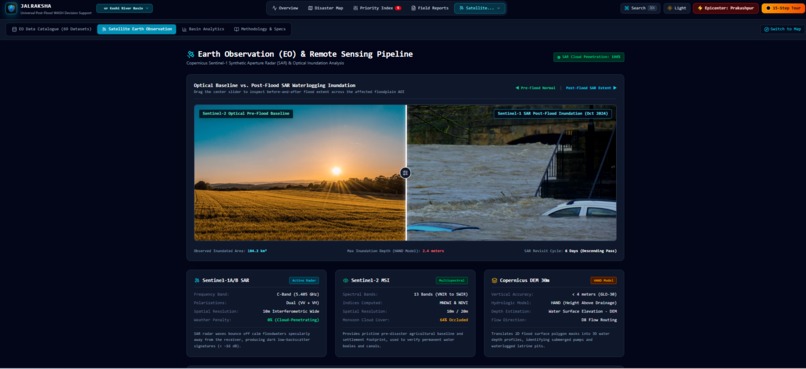
Task: Click the Epicenter: Prakashpur button
Action: point(725,8)
